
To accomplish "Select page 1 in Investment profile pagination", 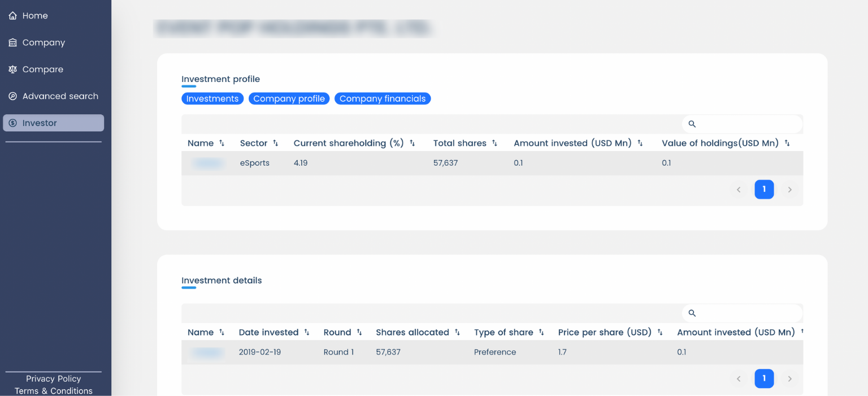I will (x=764, y=190).
